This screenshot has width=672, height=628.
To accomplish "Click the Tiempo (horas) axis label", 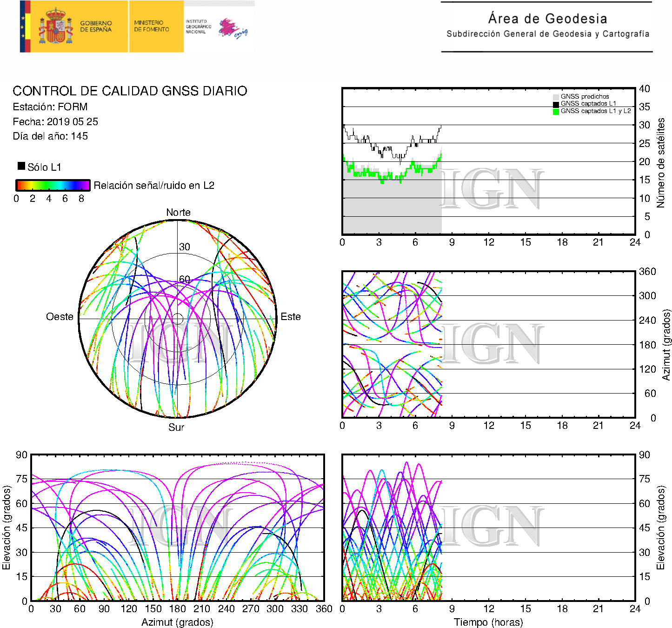I will [488, 622].
